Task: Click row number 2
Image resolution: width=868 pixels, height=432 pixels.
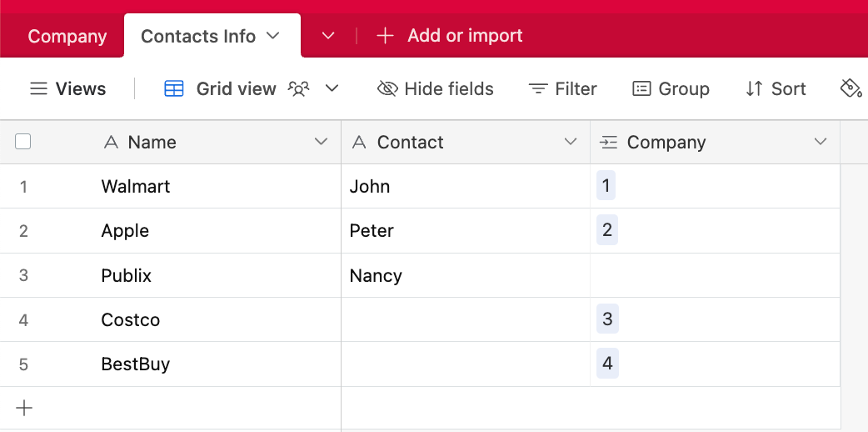Action: point(23,231)
